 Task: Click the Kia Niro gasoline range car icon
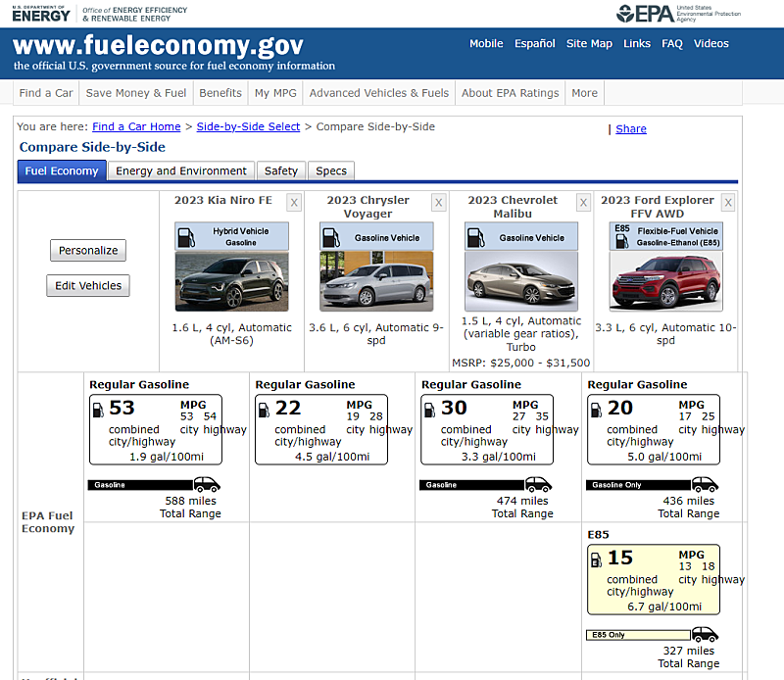pyautogui.click(x=207, y=484)
